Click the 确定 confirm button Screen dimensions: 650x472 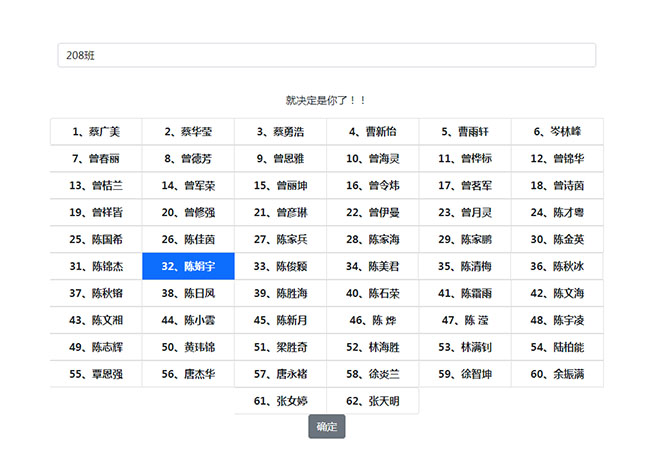(x=326, y=427)
